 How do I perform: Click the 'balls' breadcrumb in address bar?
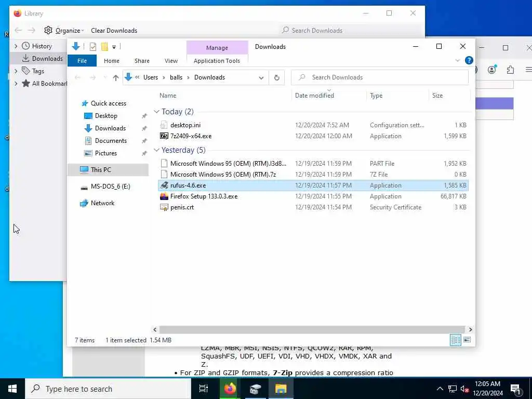click(176, 77)
